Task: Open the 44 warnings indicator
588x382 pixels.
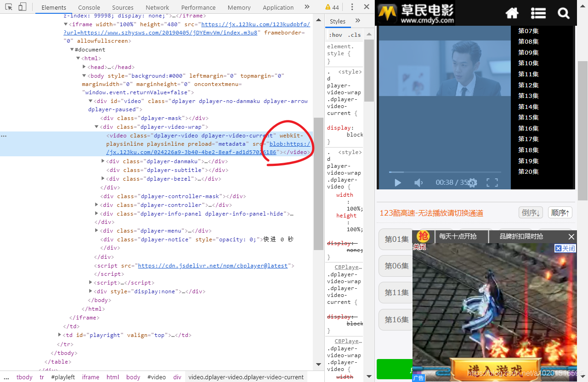Action: (x=332, y=7)
